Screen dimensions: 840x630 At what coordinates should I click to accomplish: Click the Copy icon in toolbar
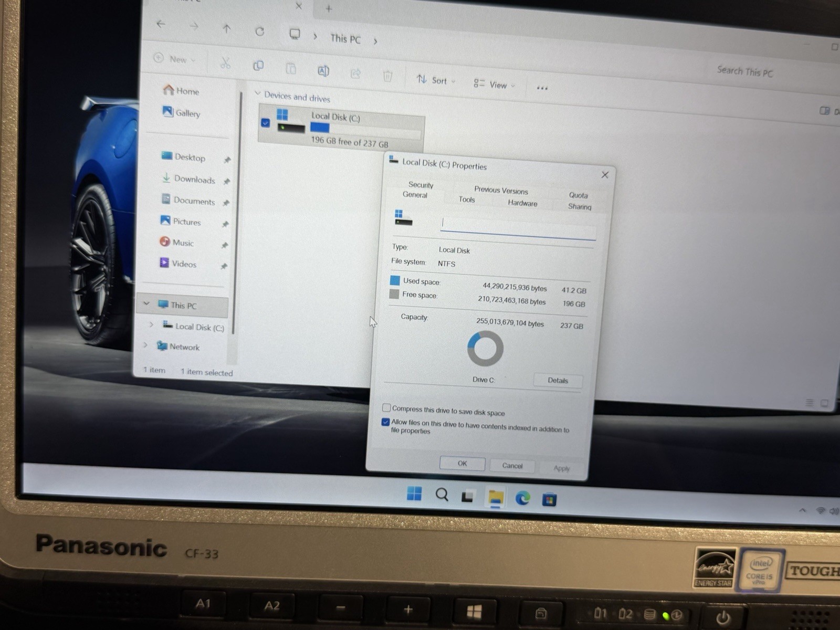coord(258,66)
